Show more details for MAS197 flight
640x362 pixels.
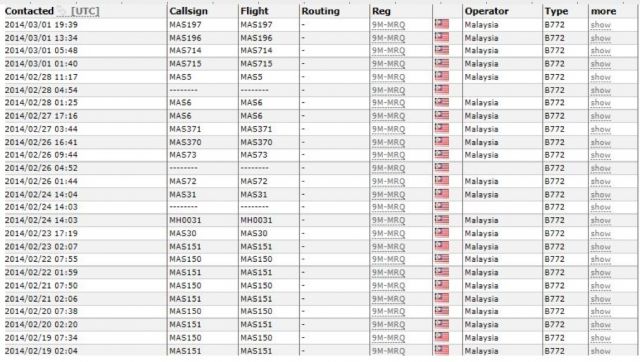tap(600, 25)
